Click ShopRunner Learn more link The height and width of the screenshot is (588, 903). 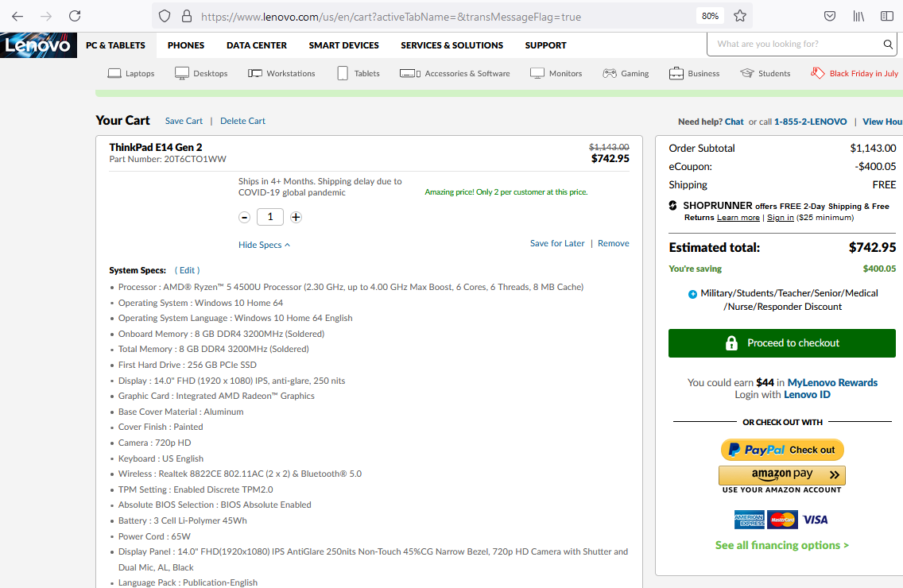738,218
